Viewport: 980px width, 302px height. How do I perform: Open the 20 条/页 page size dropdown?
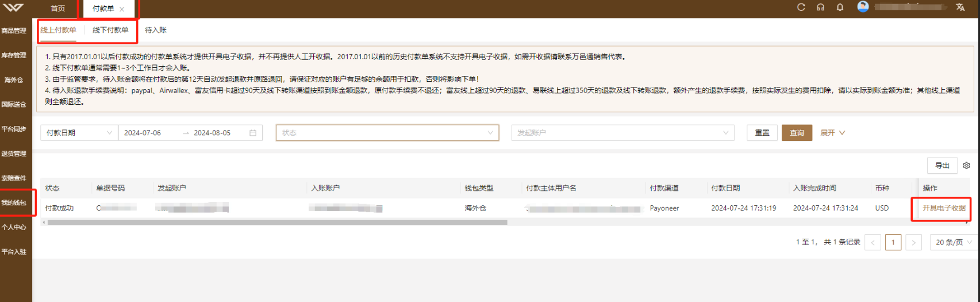(953, 242)
